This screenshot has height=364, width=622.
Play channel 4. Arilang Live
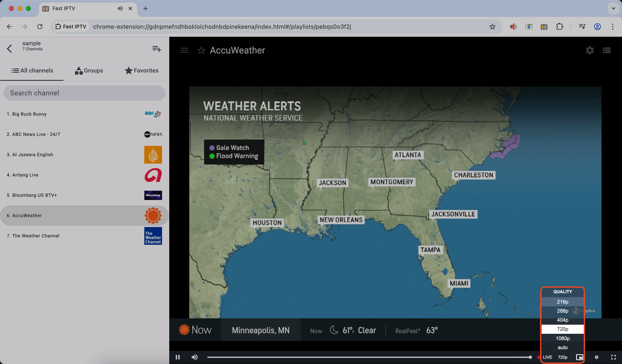[x=84, y=175]
